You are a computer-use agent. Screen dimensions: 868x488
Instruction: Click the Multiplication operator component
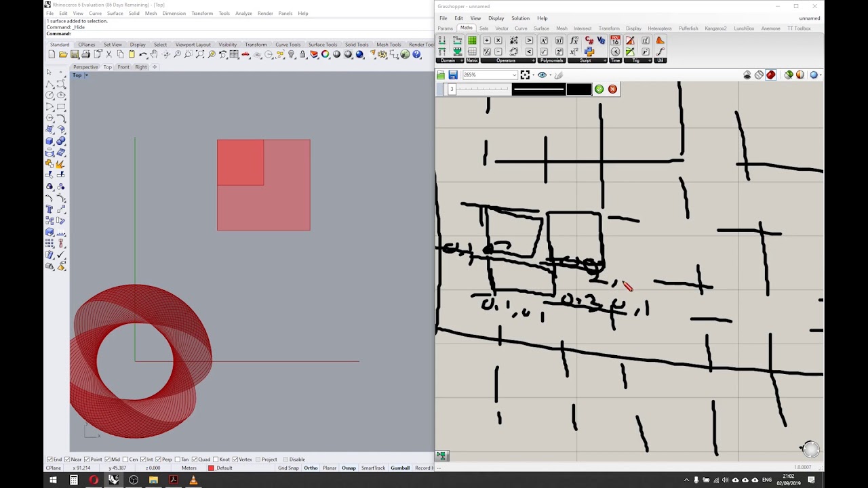(x=498, y=41)
